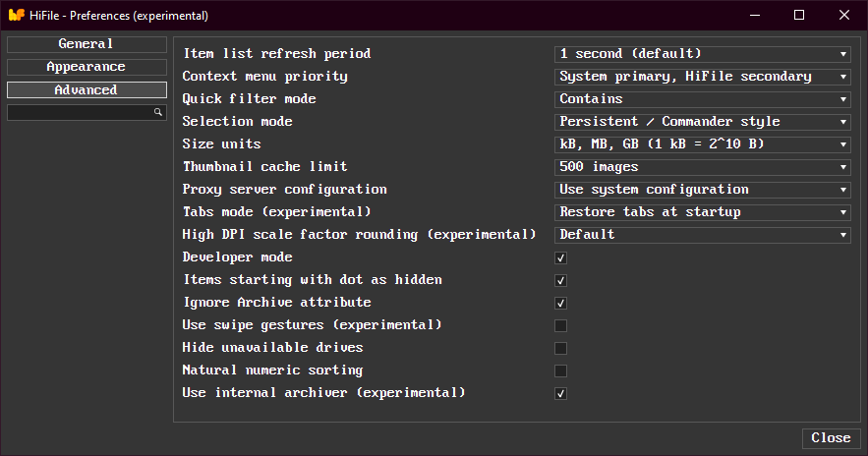Turn on Natural numeric sorting
Viewport: 868px width, 456px height.
(561, 370)
